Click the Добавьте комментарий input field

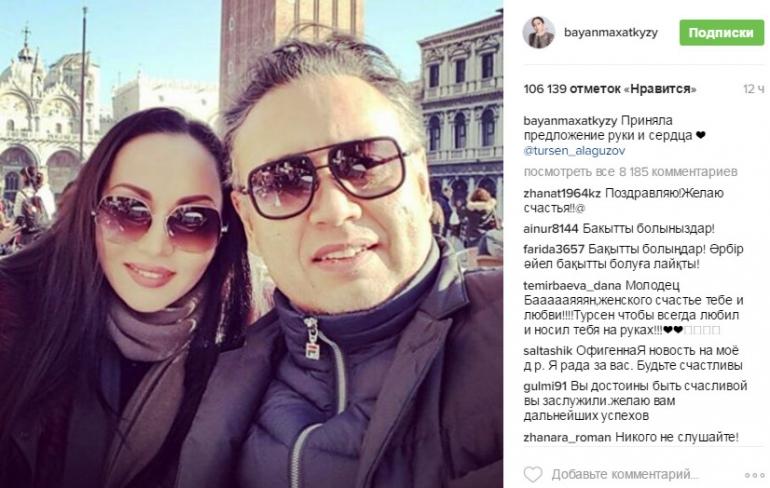point(625,475)
